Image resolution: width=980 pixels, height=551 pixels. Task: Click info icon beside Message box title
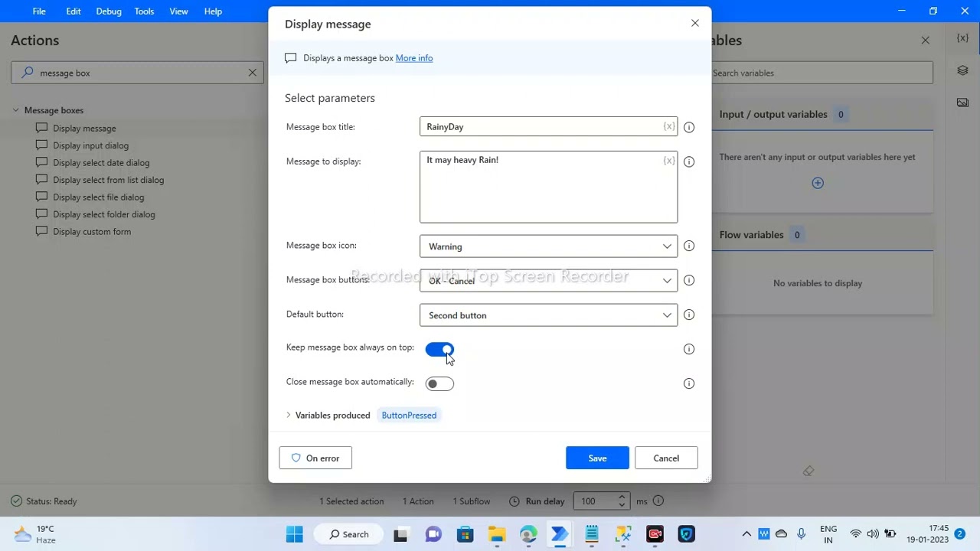(689, 128)
